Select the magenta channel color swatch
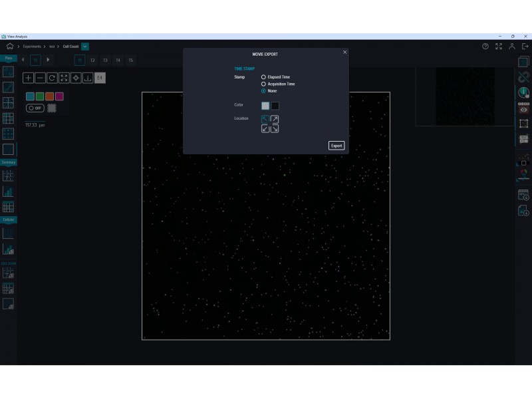Screen dimensions: 532x399 click(59, 96)
